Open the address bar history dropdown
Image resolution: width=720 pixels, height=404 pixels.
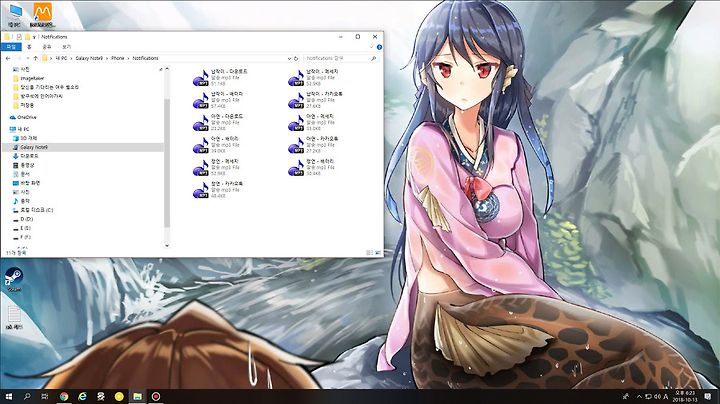289,58
